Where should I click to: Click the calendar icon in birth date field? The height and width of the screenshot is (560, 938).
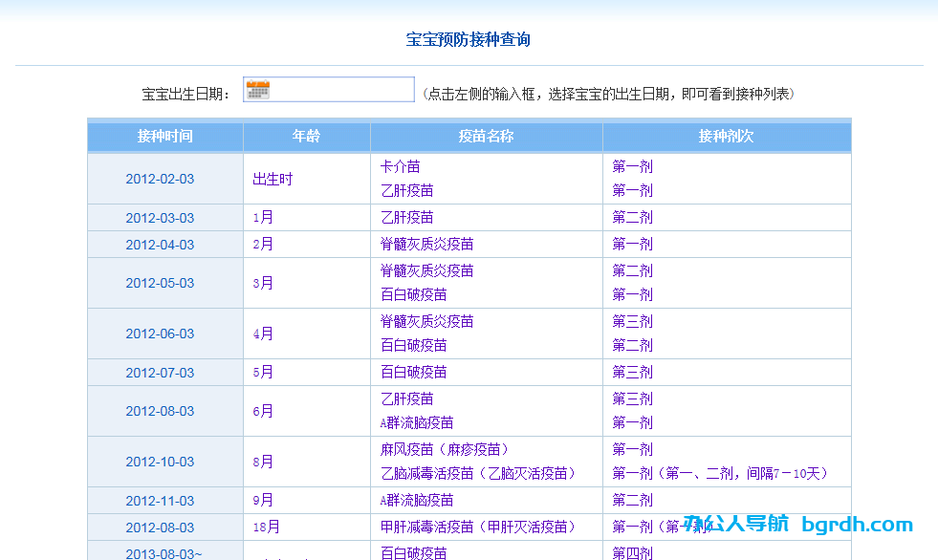257,90
